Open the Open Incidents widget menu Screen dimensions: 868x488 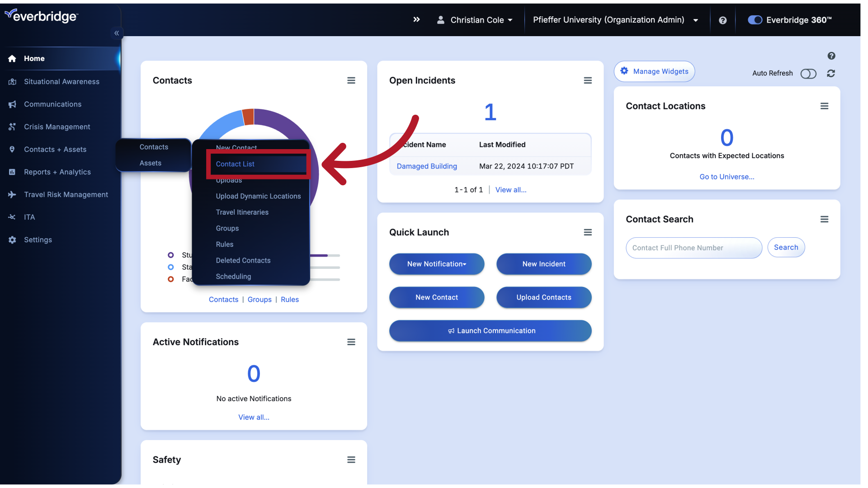(x=588, y=80)
